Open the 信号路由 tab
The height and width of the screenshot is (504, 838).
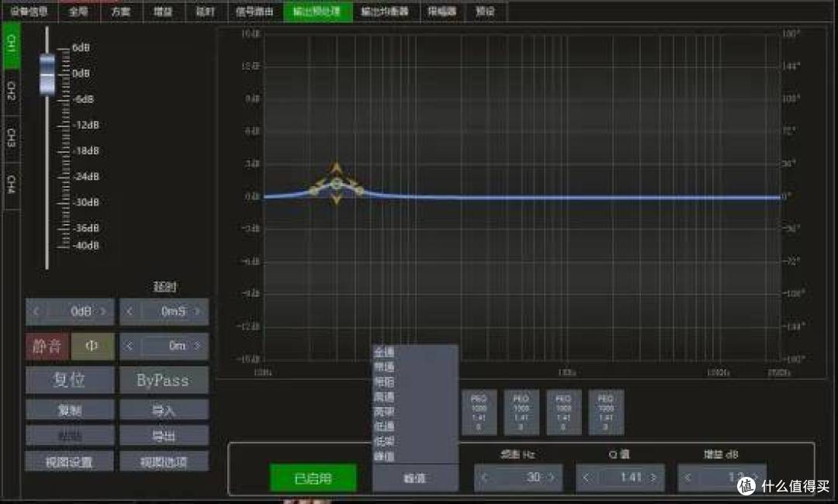(x=255, y=11)
